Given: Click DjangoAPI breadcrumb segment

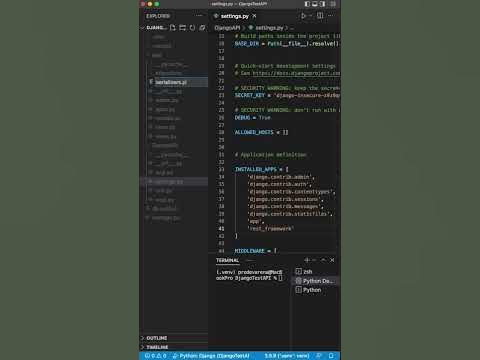Looking at the screenshot, I should point(227,28).
